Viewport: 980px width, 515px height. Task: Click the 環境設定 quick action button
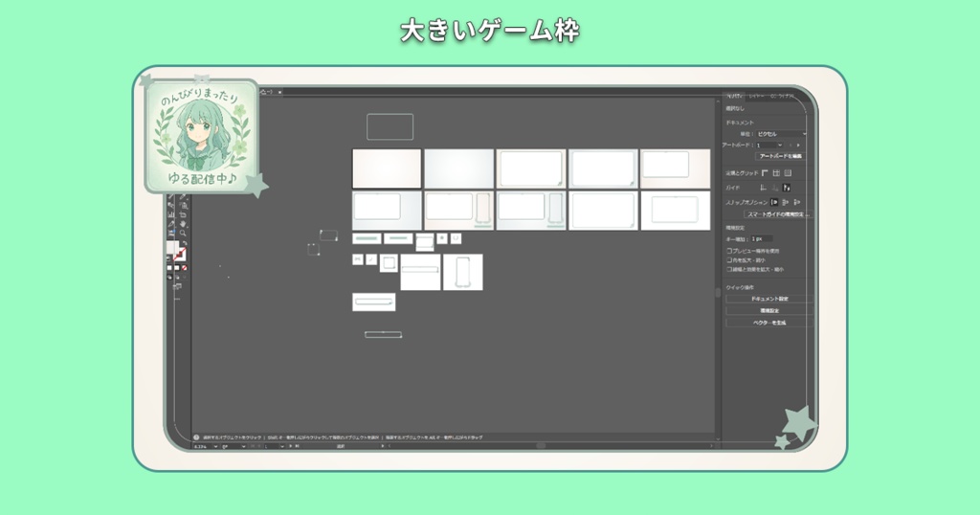point(769,310)
